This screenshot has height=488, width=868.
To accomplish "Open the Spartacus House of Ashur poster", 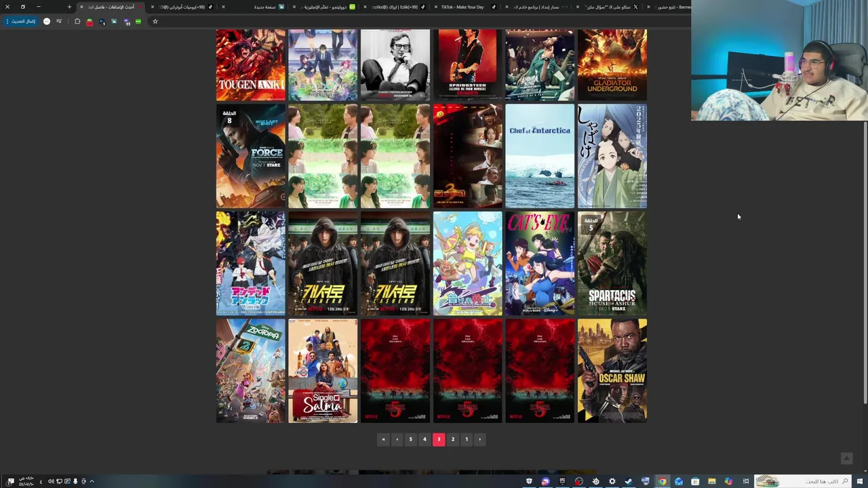I will (612, 264).
